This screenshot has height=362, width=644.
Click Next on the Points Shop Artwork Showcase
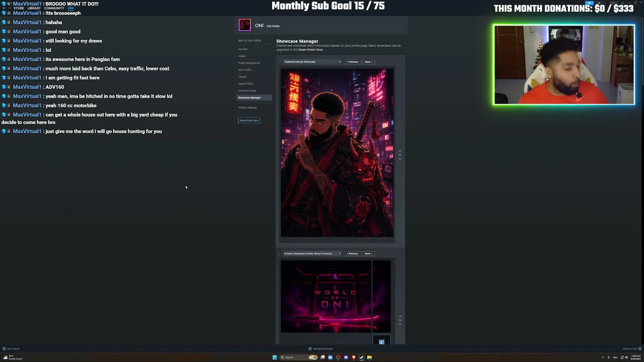pos(368,253)
